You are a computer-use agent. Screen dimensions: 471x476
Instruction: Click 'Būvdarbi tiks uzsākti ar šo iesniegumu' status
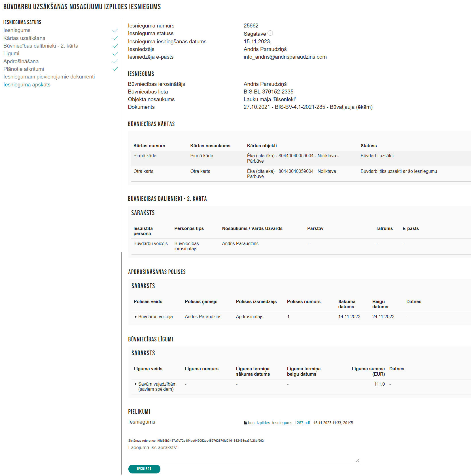(399, 171)
